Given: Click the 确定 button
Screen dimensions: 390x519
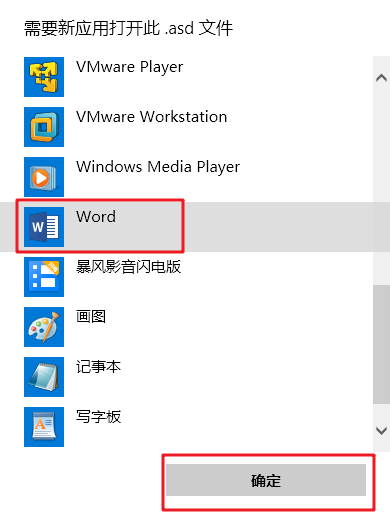Looking at the screenshot, I should pyautogui.click(x=266, y=480).
